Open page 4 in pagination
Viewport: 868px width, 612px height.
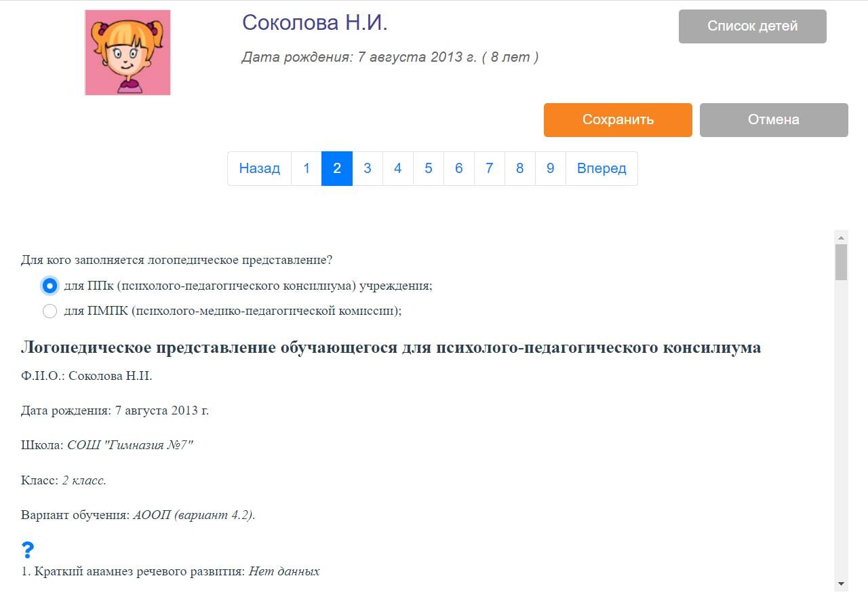(x=398, y=168)
